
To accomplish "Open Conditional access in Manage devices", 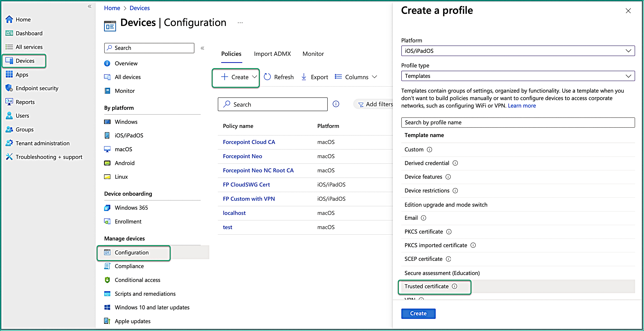I will pos(137,280).
